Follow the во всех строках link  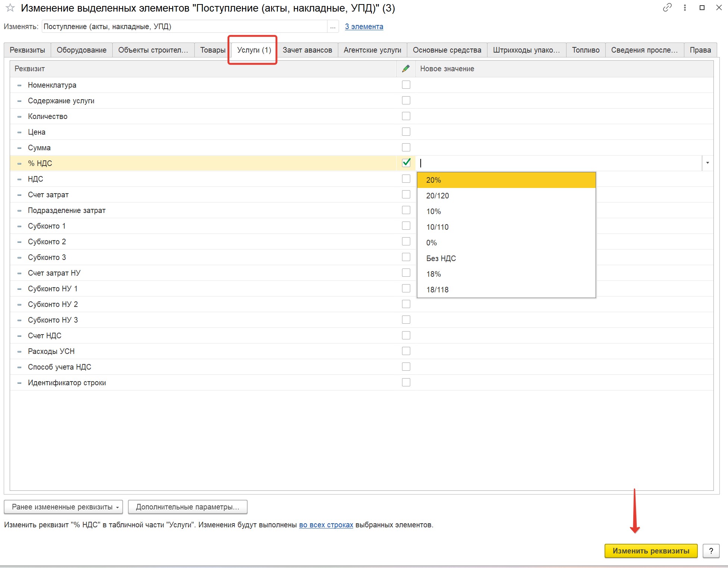pos(326,525)
